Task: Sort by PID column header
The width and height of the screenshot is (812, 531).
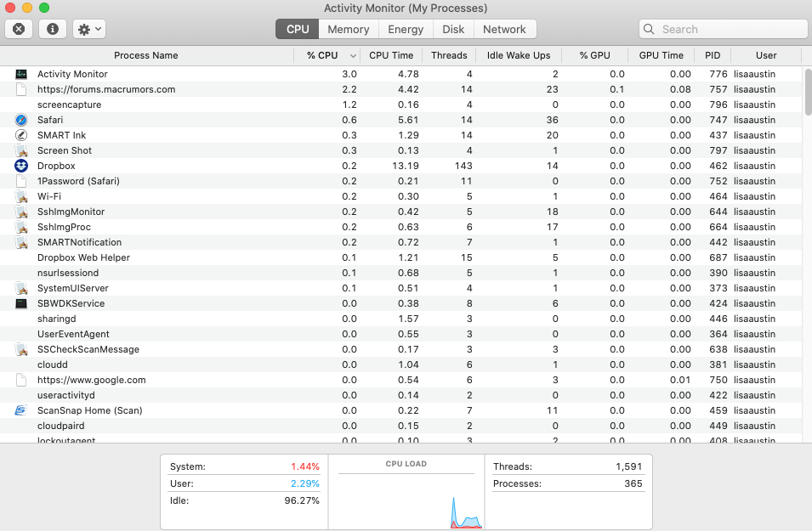Action: (x=713, y=55)
